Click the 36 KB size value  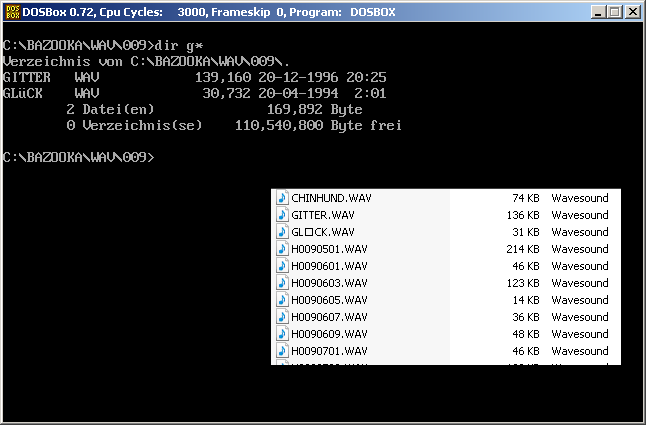click(526, 317)
